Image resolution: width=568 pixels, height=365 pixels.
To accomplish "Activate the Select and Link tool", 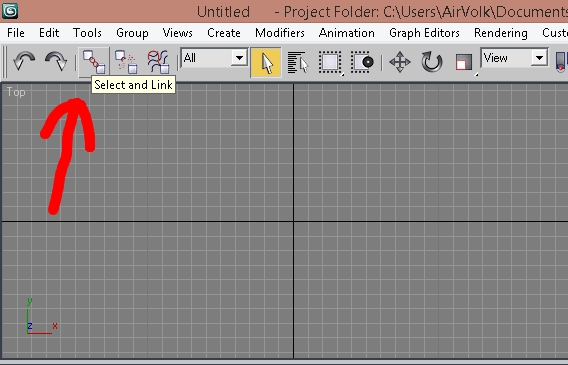I will tap(93, 62).
